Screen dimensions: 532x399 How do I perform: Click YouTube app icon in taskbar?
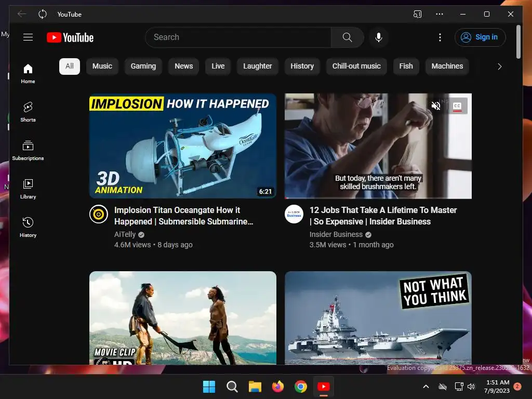click(x=324, y=387)
